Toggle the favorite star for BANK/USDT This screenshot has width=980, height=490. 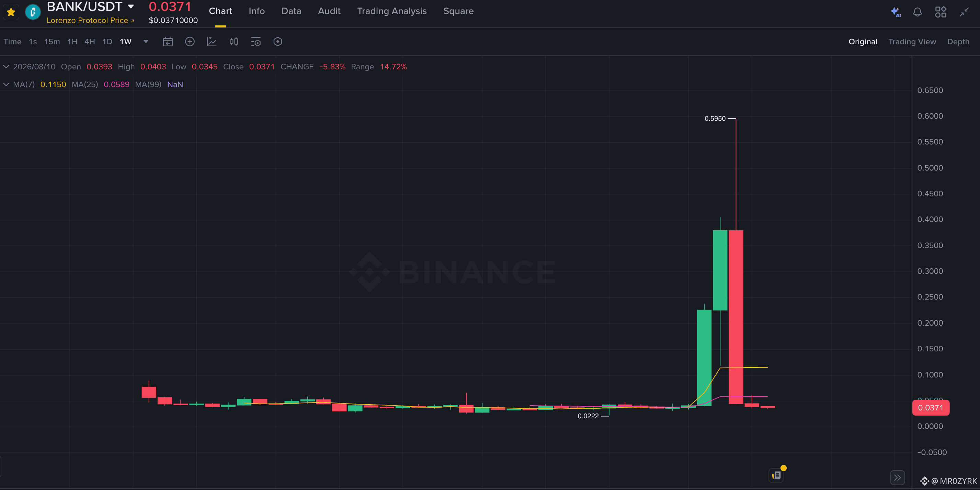pyautogui.click(x=11, y=12)
